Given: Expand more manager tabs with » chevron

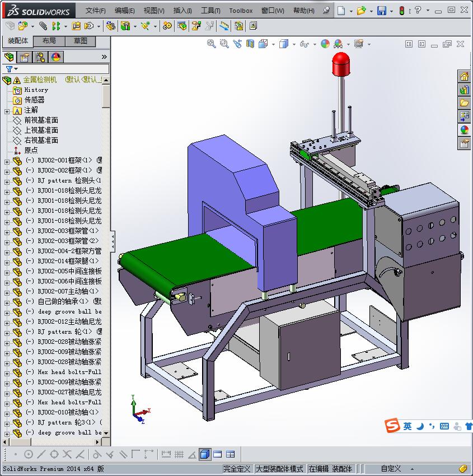Looking at the screenshot, I should (x=104, y=57).
